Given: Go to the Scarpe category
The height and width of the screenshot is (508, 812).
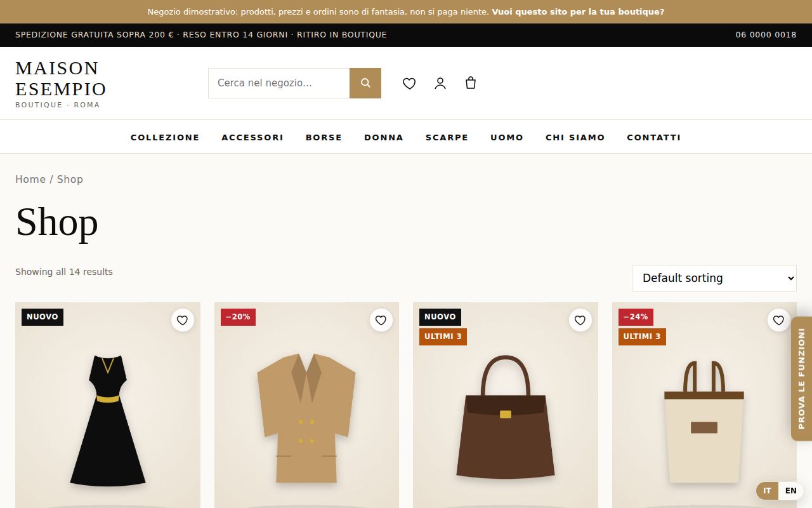Looking at the screenshot, I should point(447,137).
